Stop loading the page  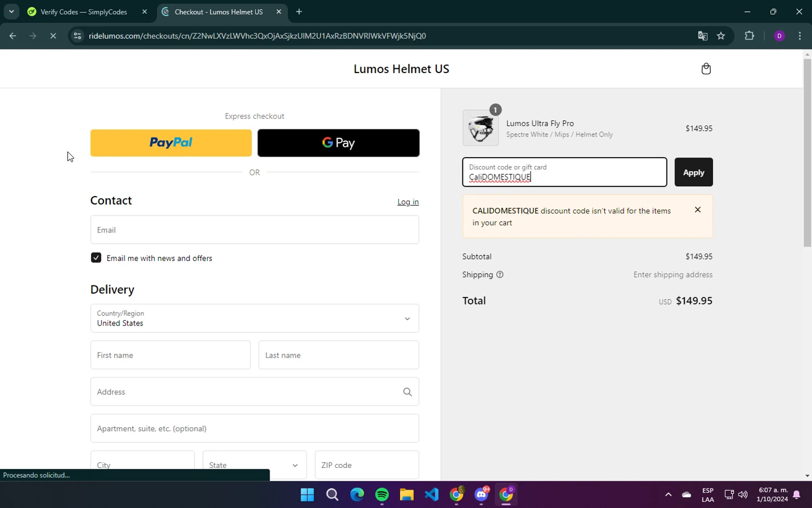coord(53,36)
